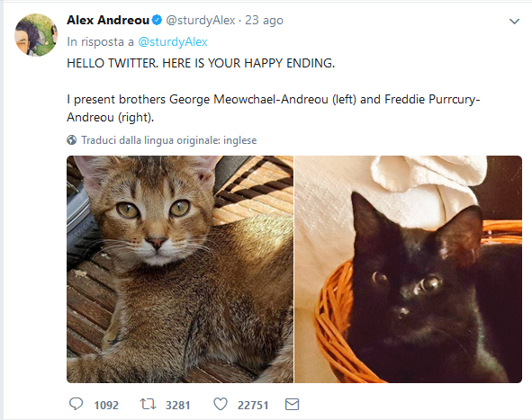Viewport: 532px width, 420px height.
Task: Click the blue verified badge icon
Action: point(157,21)
